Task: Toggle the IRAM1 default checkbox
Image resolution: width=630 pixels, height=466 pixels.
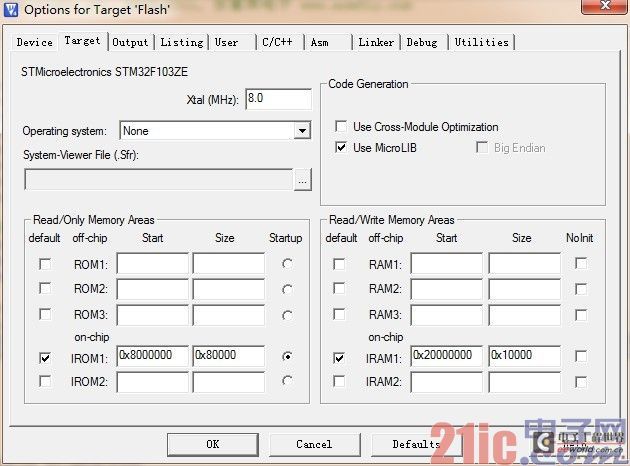Action: point(339,358)
